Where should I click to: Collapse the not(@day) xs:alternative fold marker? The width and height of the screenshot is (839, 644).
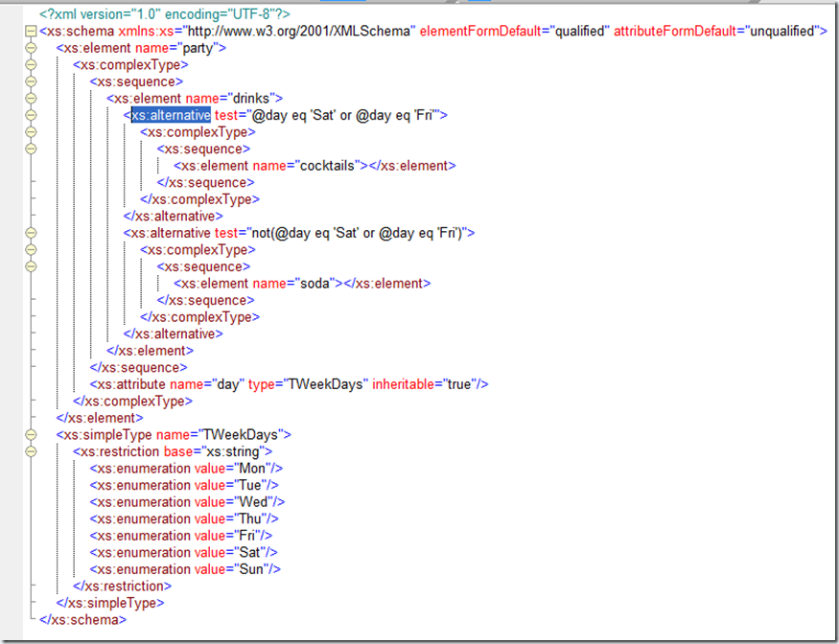30,233
